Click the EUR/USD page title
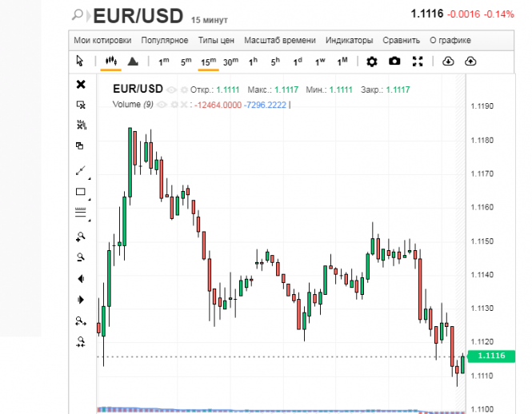This screenshot has height=414, width=532. click(x=138, y=16)
